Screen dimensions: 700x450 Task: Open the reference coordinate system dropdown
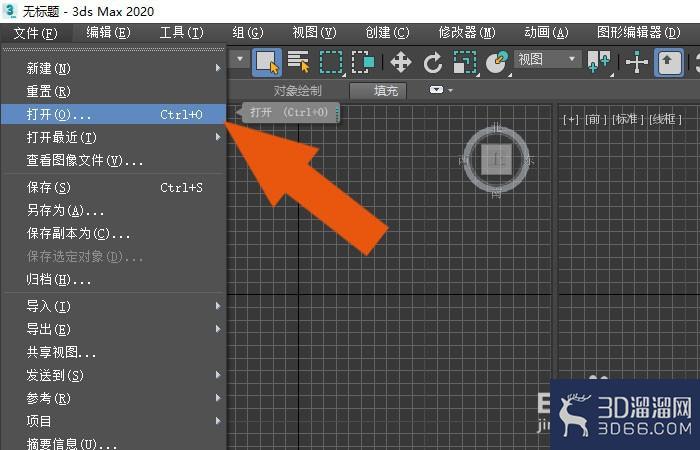click(x=547, y=59)
